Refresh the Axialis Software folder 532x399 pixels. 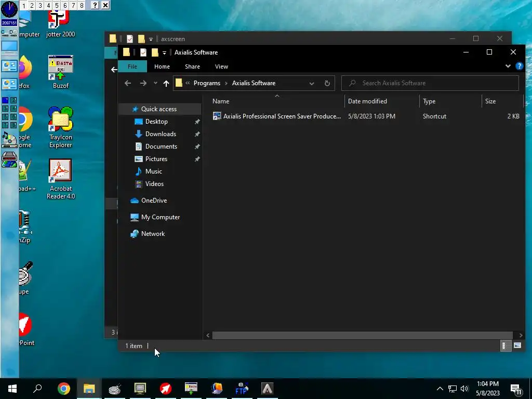click(x=327, y=83)
